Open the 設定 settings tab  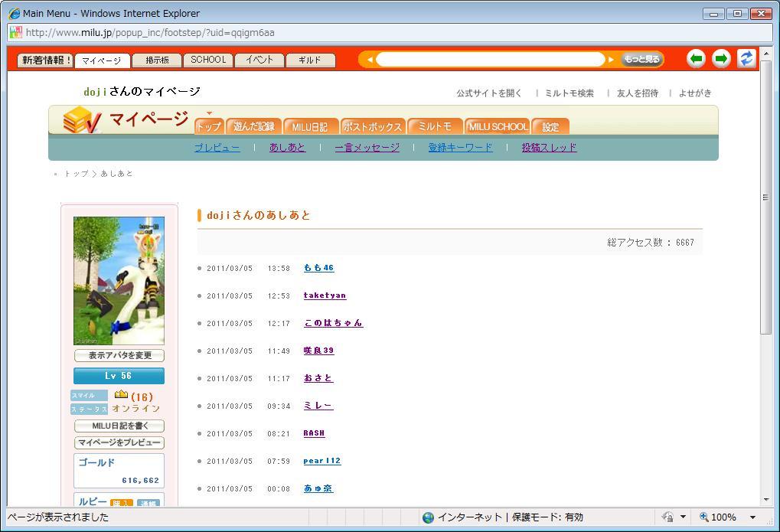550,127
